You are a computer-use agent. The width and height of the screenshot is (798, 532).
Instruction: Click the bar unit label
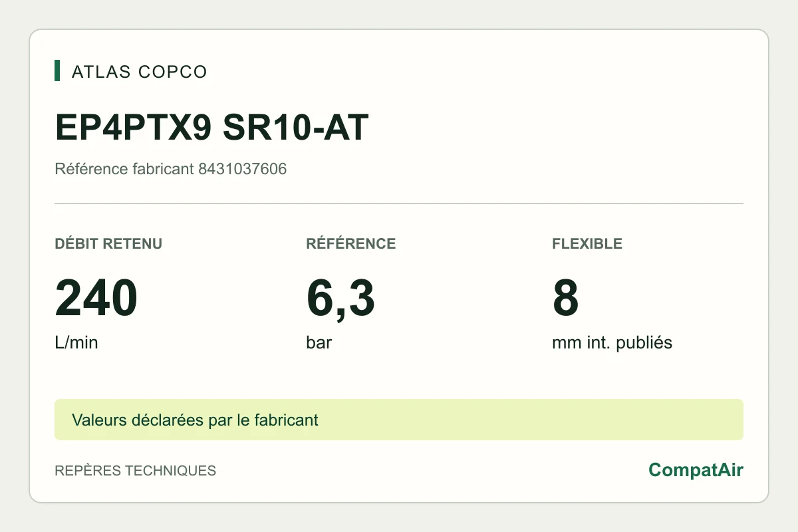(x=319, y=343)
